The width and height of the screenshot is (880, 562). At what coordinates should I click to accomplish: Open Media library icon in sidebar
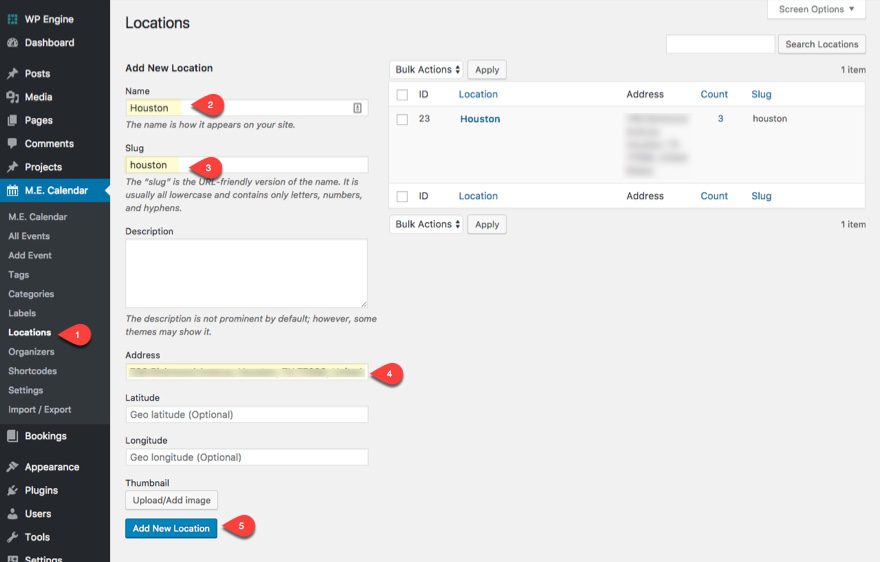(x=13, y=97)
